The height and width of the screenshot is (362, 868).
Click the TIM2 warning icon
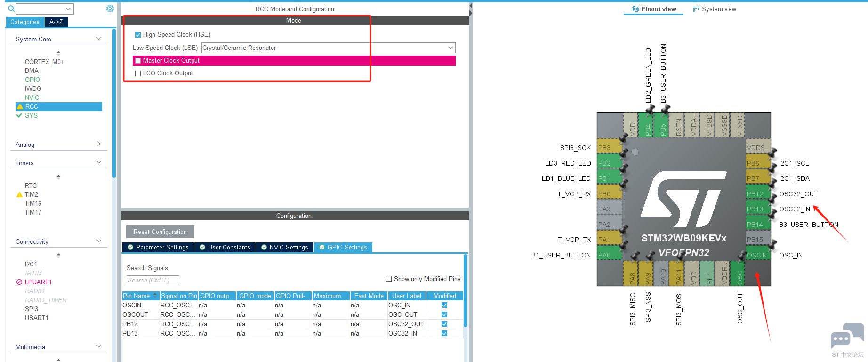[19, 194]
